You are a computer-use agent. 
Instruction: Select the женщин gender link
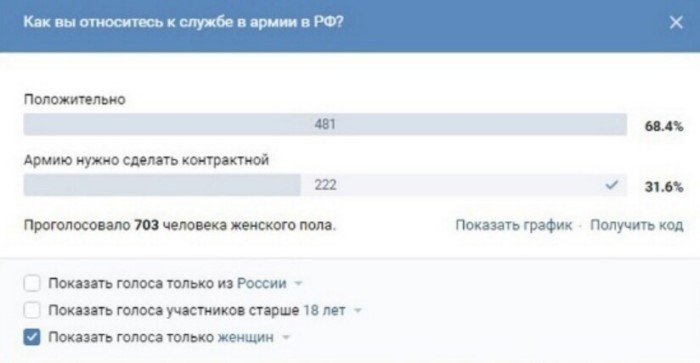pyautogui.click(x=246, y=337)
